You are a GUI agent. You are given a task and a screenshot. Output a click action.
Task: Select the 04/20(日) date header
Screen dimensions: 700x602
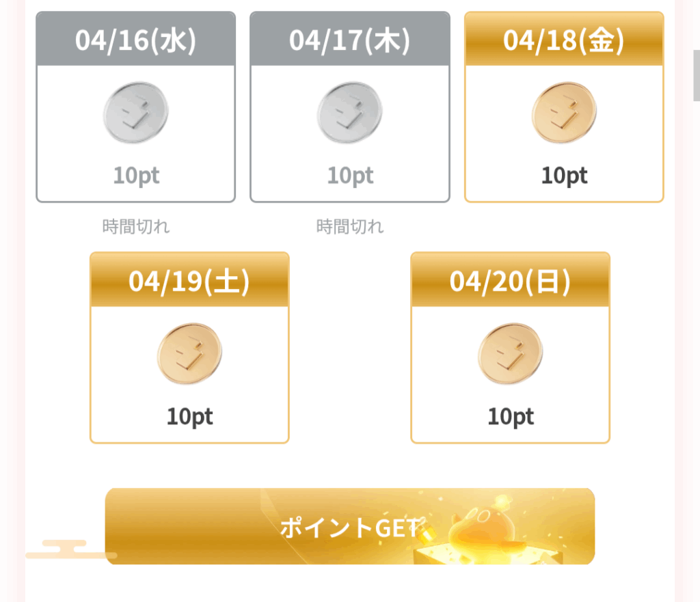[x=510, y=280]
